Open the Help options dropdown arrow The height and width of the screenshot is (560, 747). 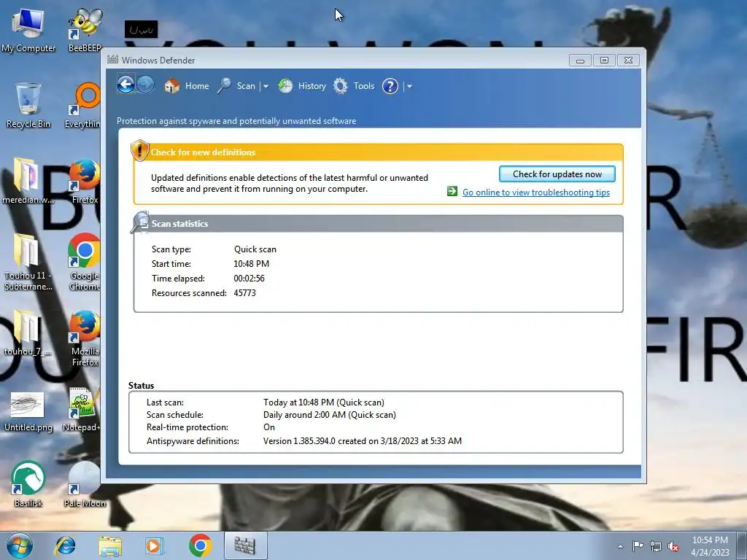[x=409, y=86]
